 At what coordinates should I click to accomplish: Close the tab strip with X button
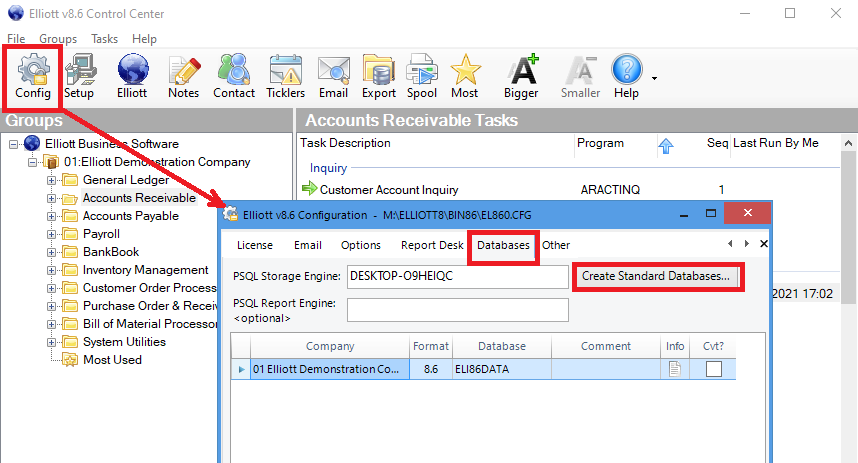763,244
